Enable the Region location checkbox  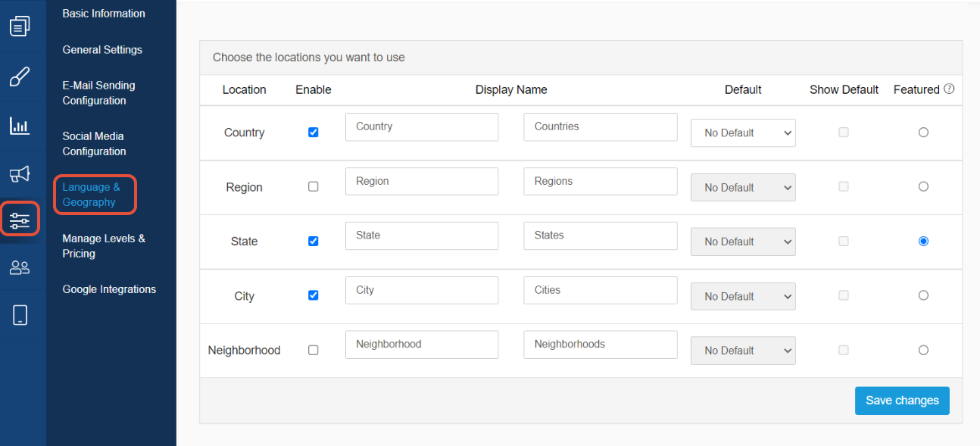pos(314,187)
